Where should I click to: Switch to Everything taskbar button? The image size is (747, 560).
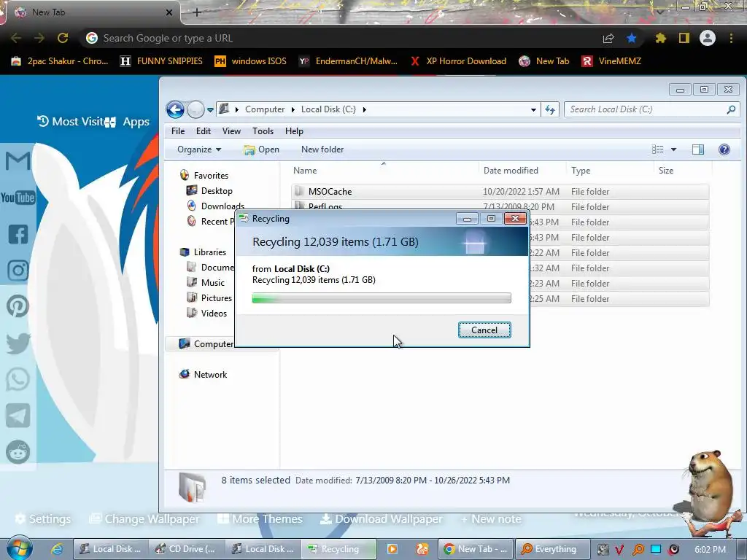553,549
